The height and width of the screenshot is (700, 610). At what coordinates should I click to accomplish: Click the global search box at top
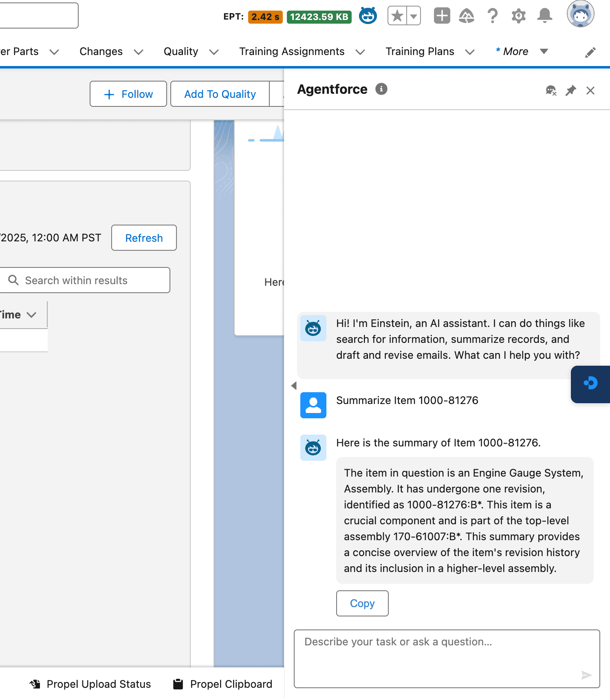click(x=39, y=15)
